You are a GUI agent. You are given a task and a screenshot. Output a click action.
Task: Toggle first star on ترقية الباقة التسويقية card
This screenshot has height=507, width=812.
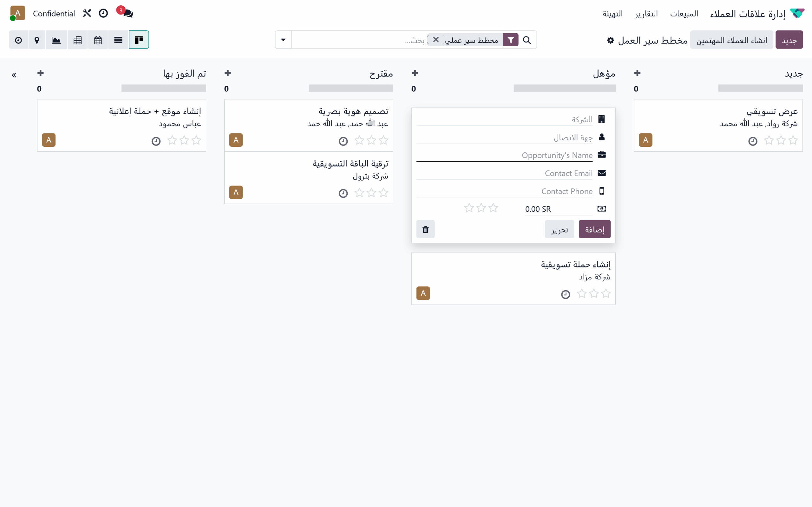[383, 192]
